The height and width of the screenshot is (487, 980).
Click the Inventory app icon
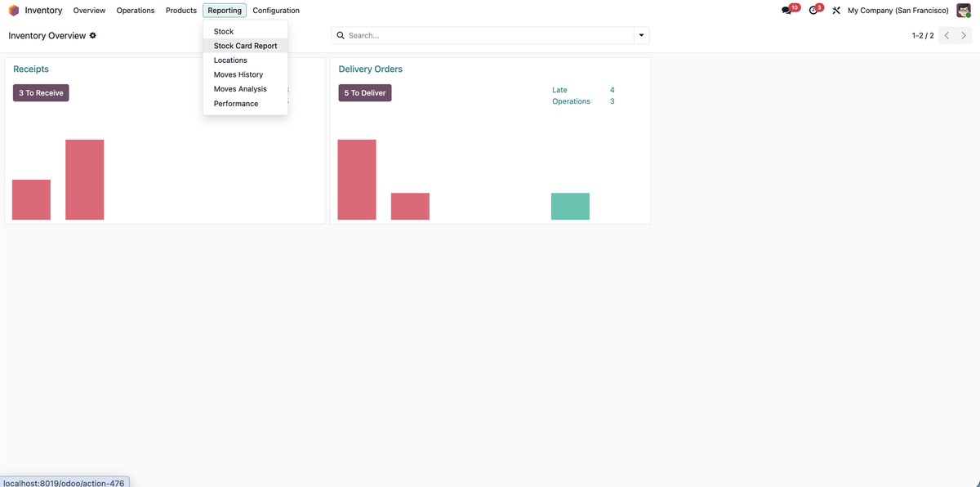click(x=12, y=10)
